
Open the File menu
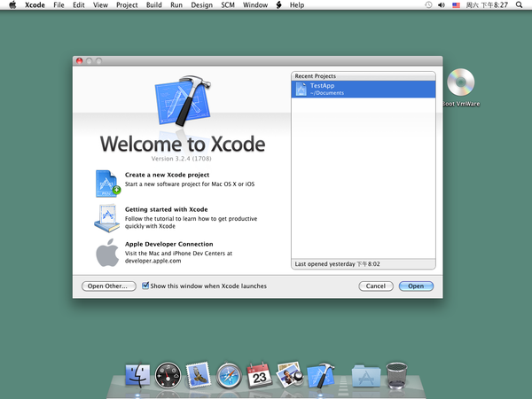tap(59, 5)
